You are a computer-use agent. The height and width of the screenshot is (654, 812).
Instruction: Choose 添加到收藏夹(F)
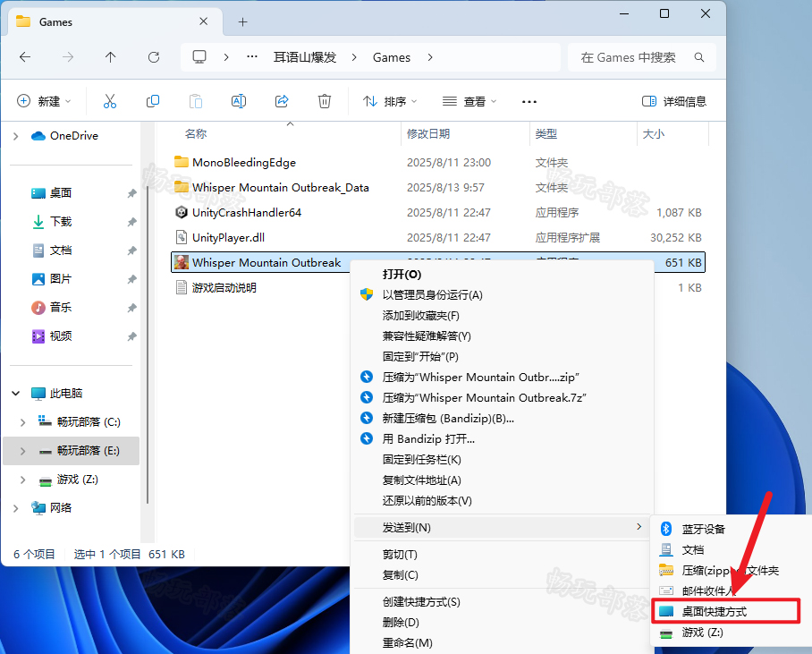pyautogui.click(x=502, y=316)
